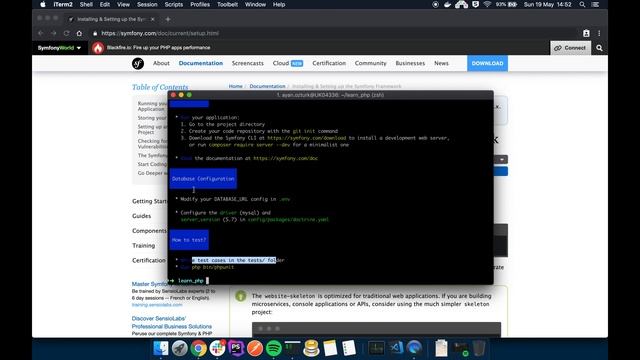
Task: Open Google Chrome from the Dock
Action: pyautogui.click(x=198, y=348)
